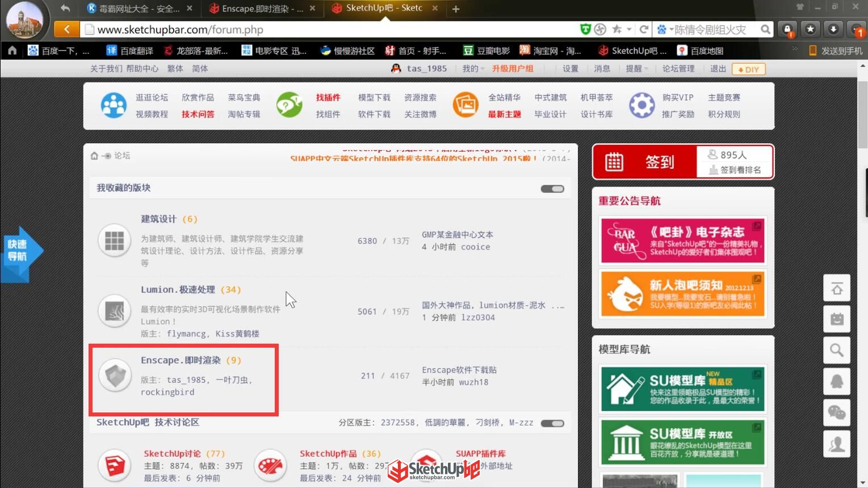Open the 新人泡吧须知 orange banner
The width and height of the screenshot is (868, 488).
pyautogui.click(x=683, y=294)
